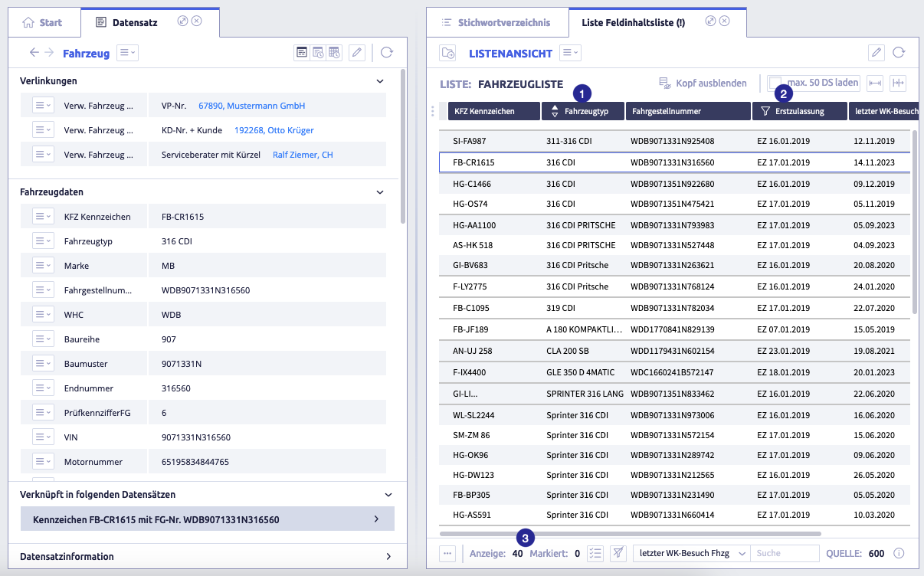Click the clear filter funnel icon in footer
924x576 pixels.
point(618,553)
